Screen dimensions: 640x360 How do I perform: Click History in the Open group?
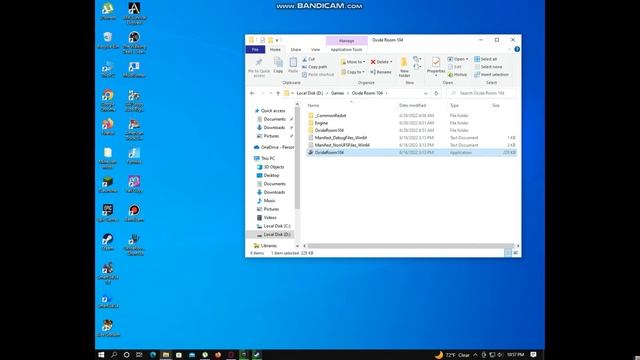458,74
